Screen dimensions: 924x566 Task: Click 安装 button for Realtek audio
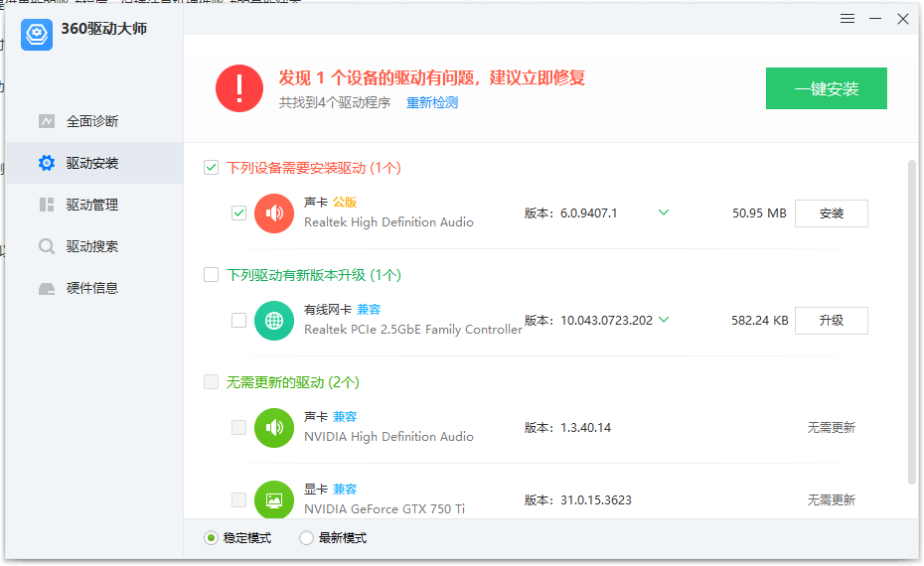[x=832, y=213]
